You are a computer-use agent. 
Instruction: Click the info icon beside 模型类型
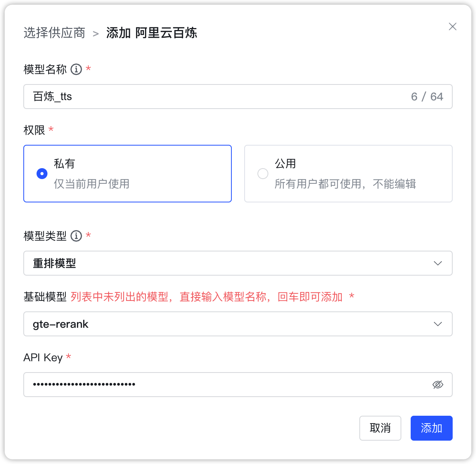pyautogui.click(x=76, y=236)
